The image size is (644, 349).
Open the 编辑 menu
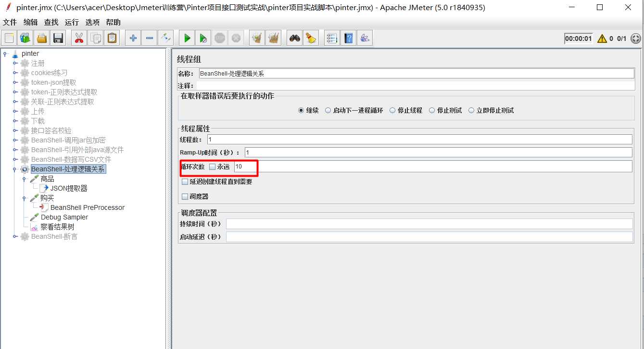coord(30,22)
